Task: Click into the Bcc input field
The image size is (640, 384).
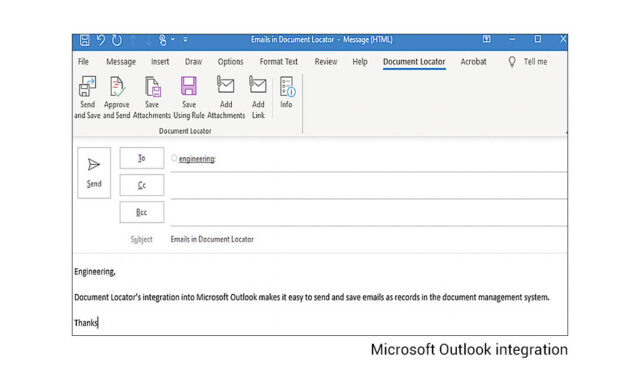Action: pyautogui.click(x=369, y=213)
